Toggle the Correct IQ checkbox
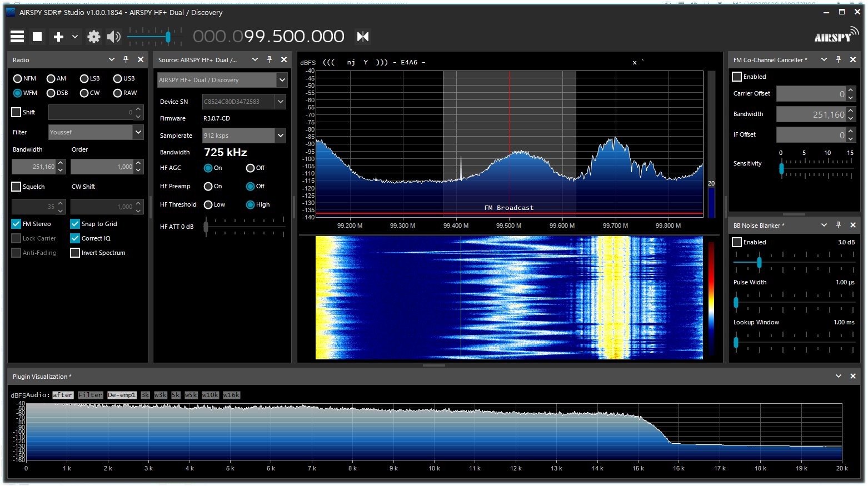The height and width of the screenshot is (486, 868). point(75,238)
